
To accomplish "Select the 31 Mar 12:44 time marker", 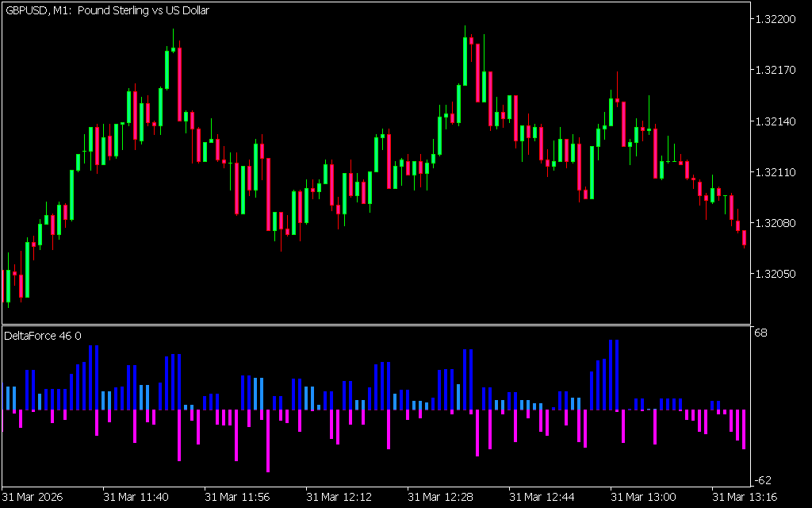I will coord(542,497).
